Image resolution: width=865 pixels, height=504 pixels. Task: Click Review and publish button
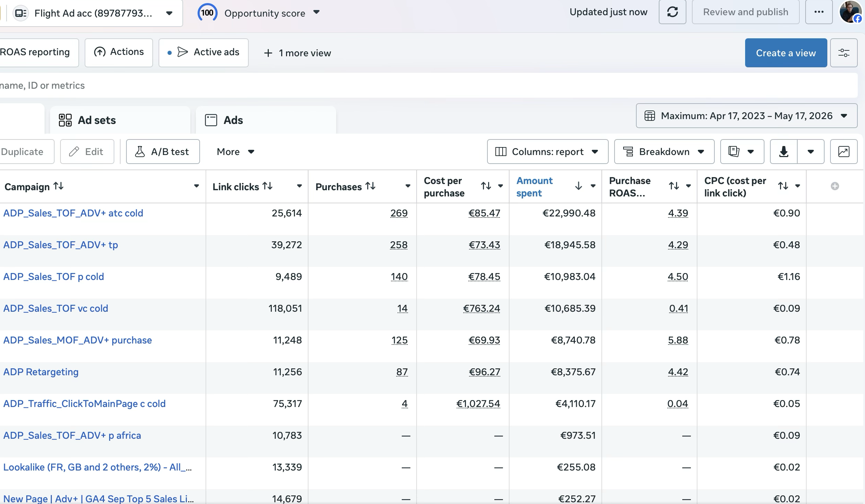pos(745,12)
